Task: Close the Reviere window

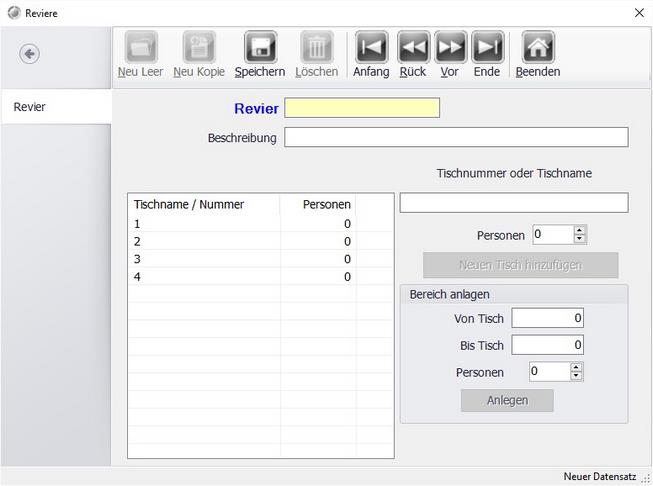Action: [x=639, y=13]
